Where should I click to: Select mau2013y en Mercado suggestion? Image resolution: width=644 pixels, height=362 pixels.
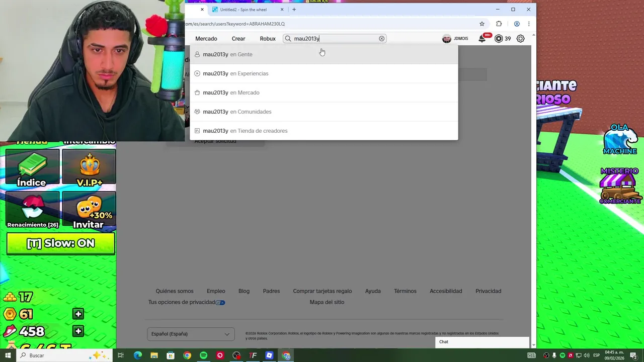[x=324, y=93]
